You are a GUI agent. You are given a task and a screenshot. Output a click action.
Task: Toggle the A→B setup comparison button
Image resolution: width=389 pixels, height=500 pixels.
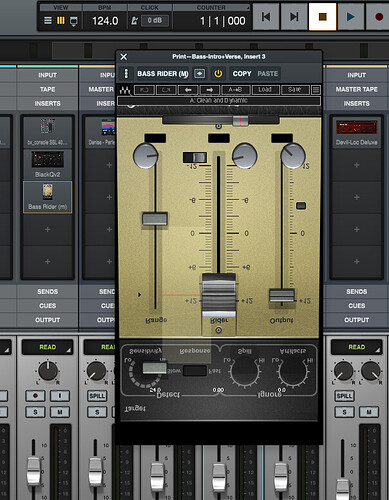235,90
